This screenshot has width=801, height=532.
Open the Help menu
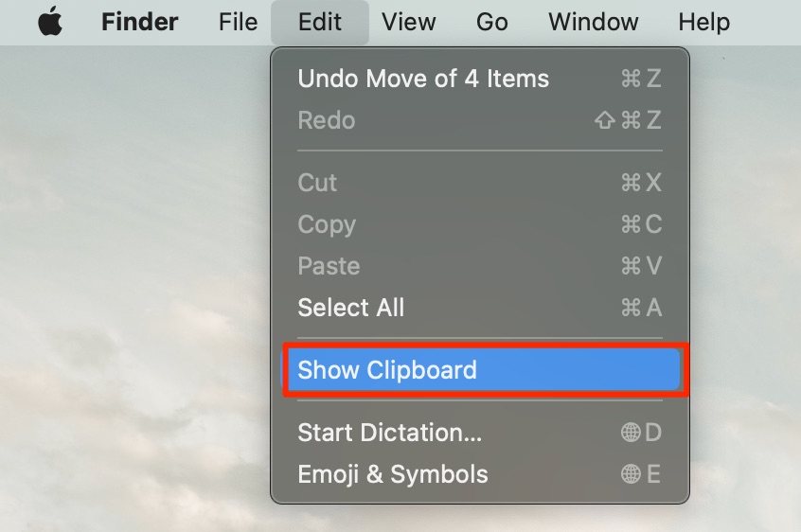click(x=703, y=22)
